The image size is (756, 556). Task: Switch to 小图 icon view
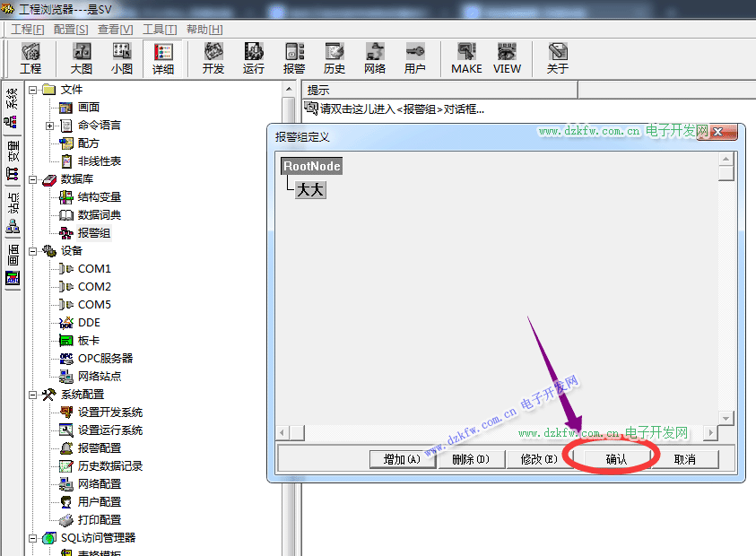click(x=122, y=58)
